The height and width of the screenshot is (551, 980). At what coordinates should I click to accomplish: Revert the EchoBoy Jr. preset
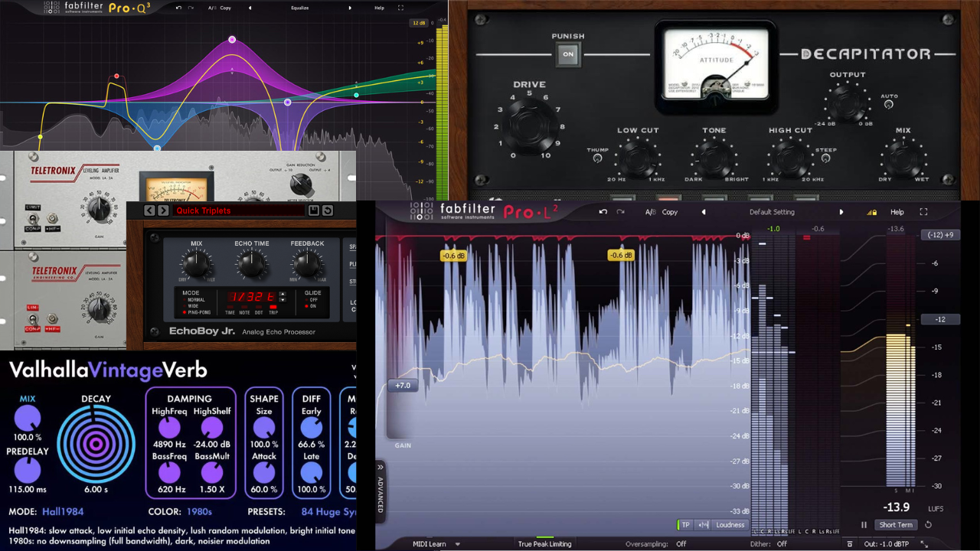[327, 210]
